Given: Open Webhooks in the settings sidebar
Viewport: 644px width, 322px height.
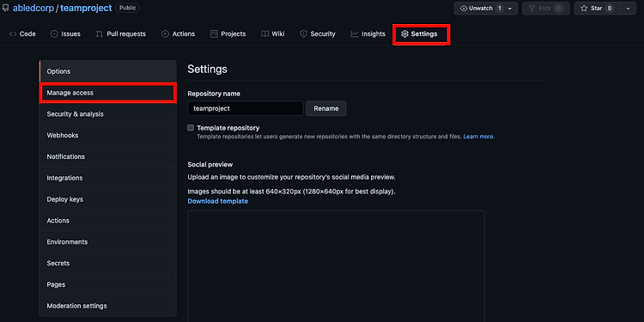Looking at the screenshot, I should coord(107,136).
